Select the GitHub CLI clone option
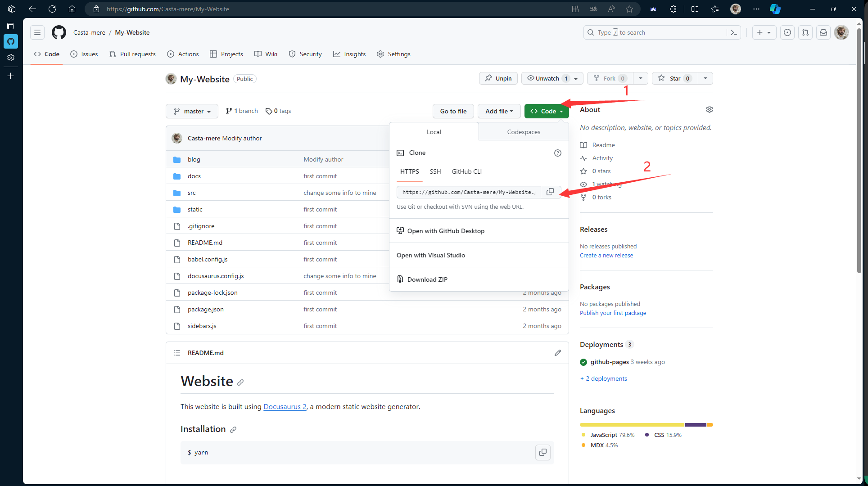This screenshot has width=868, height=486. 467,171
